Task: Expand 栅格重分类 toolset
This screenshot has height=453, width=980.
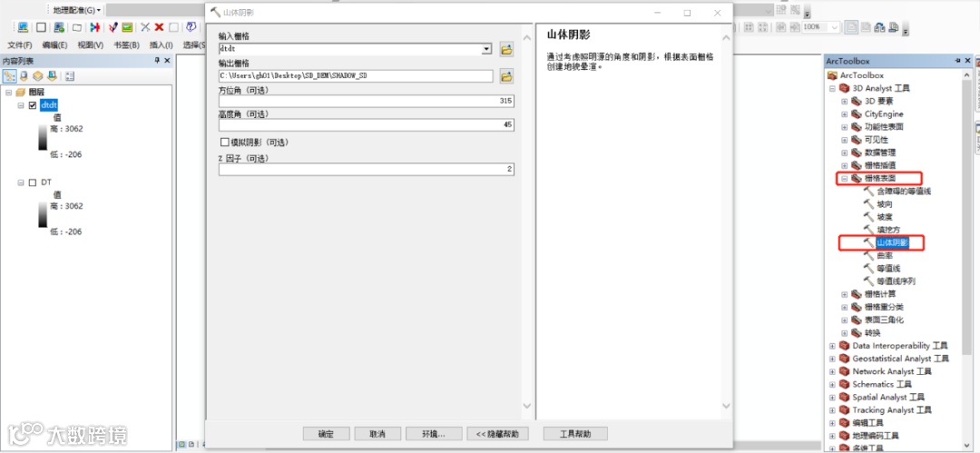Action: 845,307
